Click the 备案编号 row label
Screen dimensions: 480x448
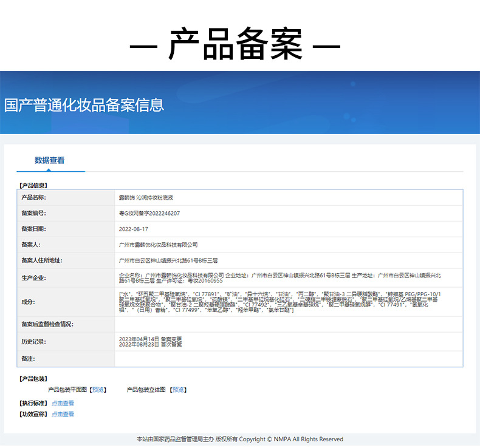[33, 213]
